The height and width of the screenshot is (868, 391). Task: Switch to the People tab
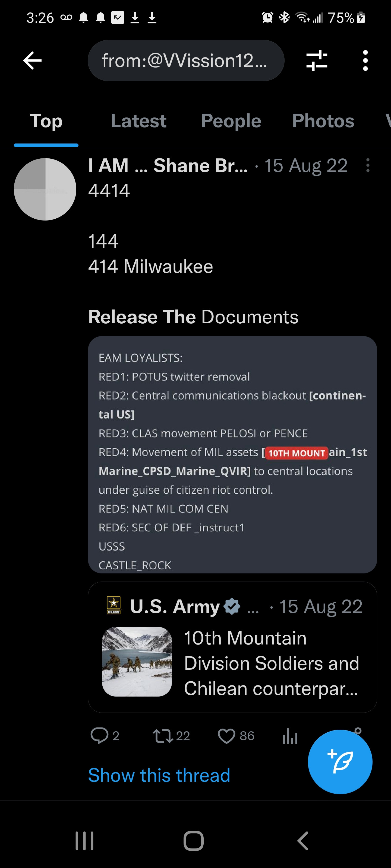point(231,121)
